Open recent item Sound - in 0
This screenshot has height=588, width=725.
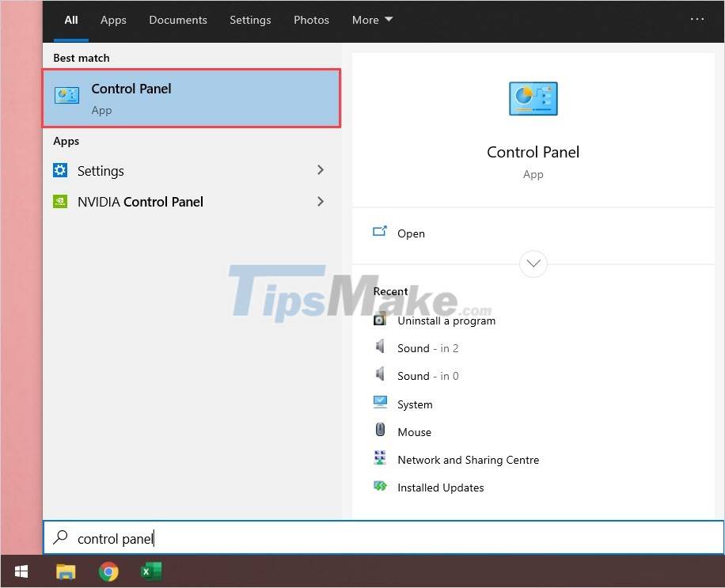pyautogui.click(x=427, y=376)
